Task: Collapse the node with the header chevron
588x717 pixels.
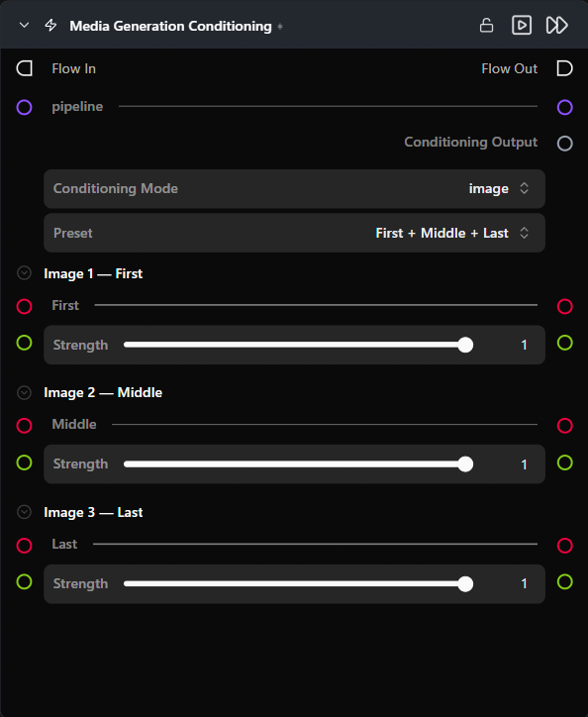Action: [x=24, y=25]
